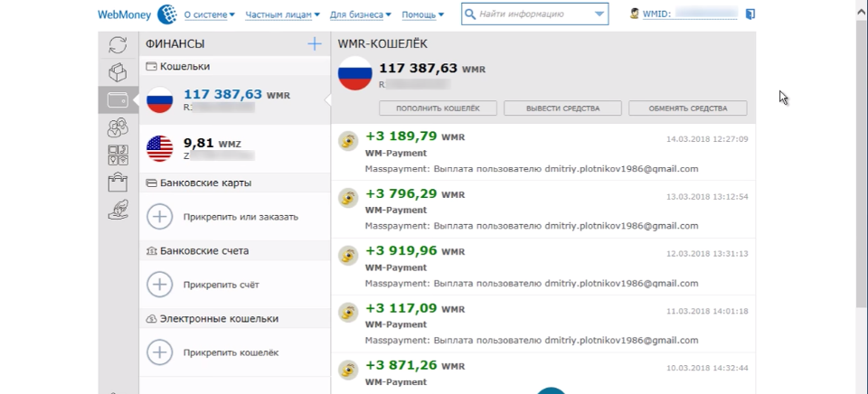Image resolution: width=868 pixels, height=394 pixels.
Task: Click the refresh icon in the sidebar
Action: [x=118, y=44]
